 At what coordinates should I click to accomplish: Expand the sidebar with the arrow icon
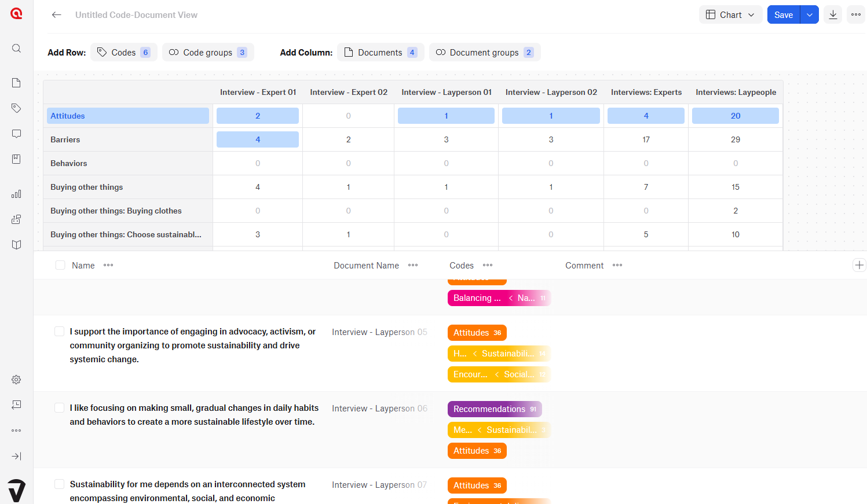[16, 456]
